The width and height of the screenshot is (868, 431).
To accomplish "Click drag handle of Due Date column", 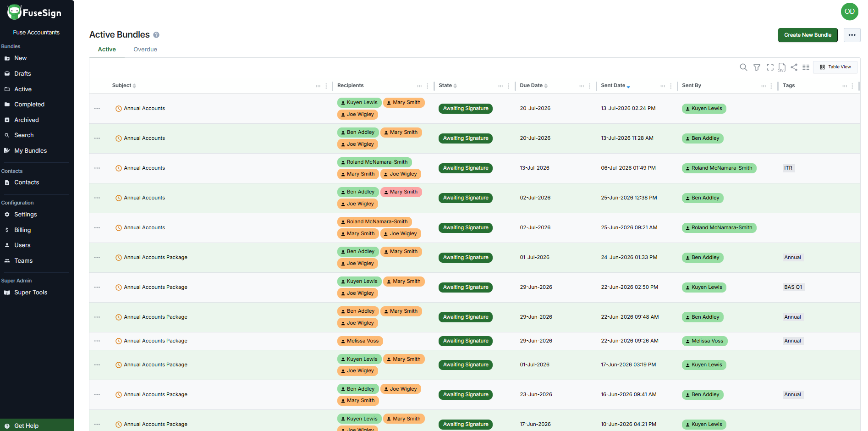I will 582,86.
